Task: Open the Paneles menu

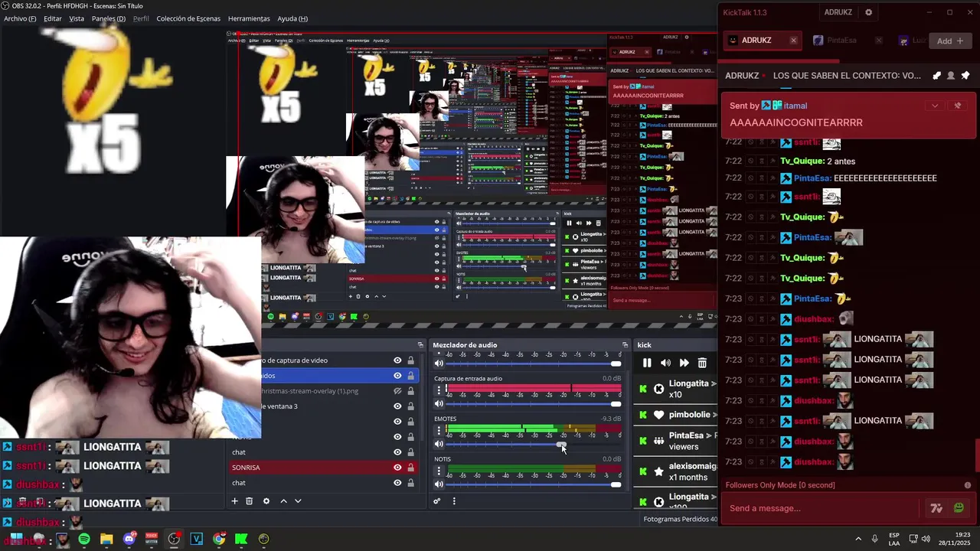Action: 109,18
